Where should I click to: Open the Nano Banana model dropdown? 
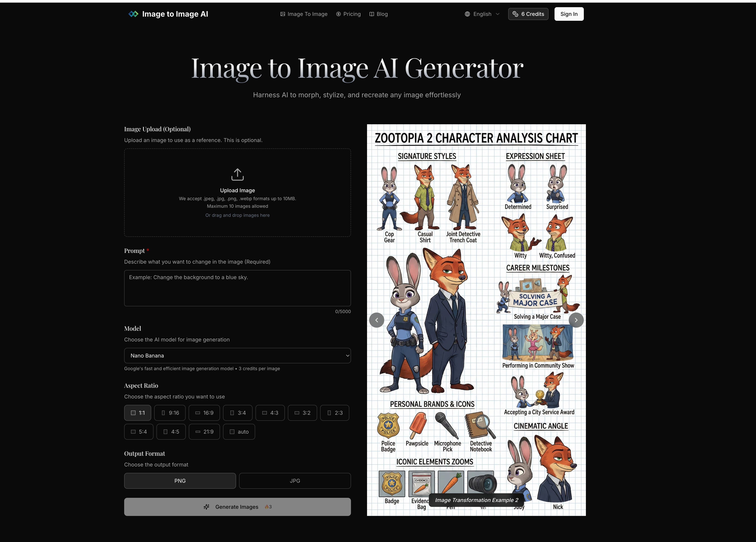(237, 355)
